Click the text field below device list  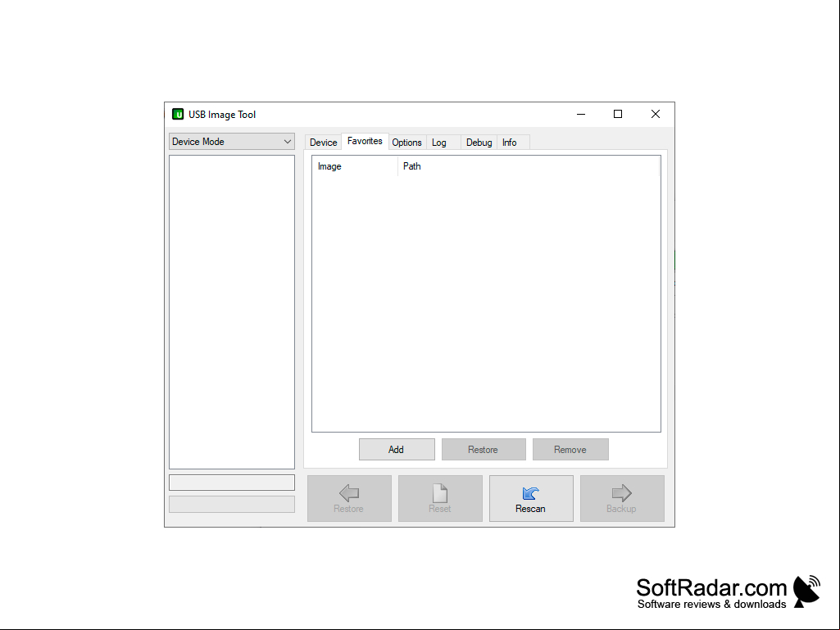(232, 483)
